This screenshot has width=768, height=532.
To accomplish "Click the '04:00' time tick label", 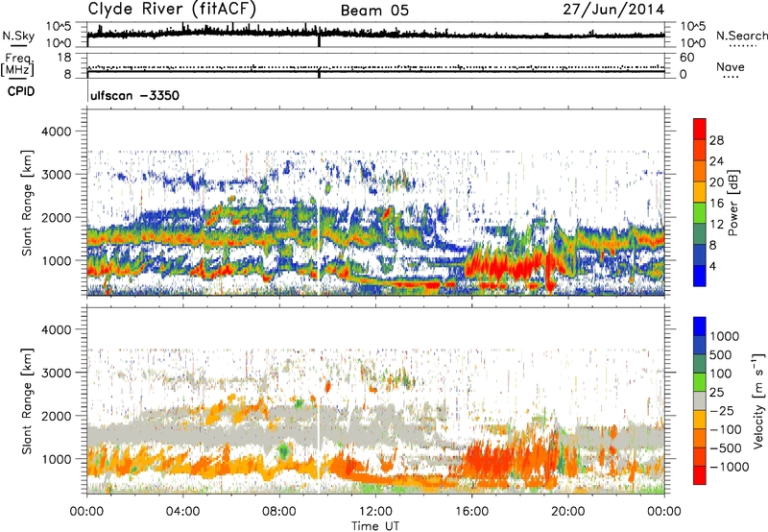I will (x=182, y=512).
